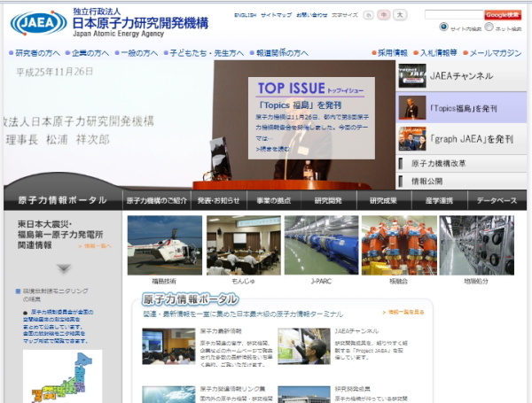Open the 「graph JAEA」 cover thumbnail

[411, 138]
